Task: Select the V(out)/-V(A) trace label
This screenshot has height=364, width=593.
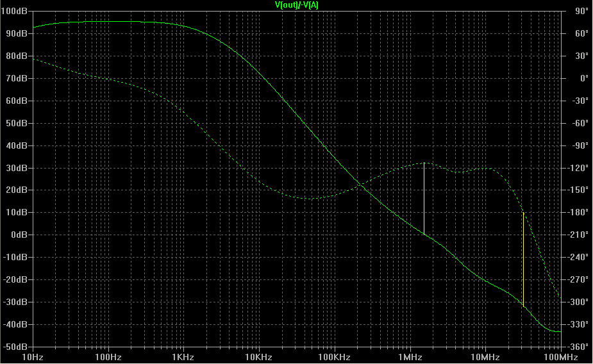Action: [x=296, y=5]
